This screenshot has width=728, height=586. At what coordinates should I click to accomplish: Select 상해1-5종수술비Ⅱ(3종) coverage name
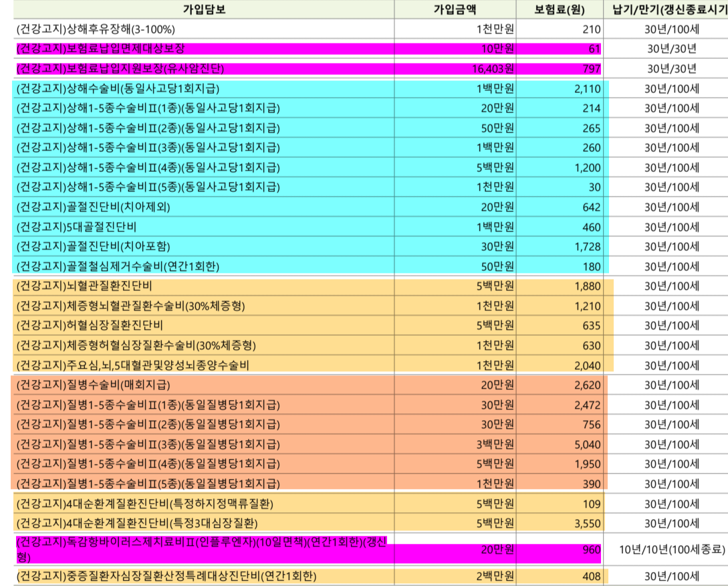point(148,148)
